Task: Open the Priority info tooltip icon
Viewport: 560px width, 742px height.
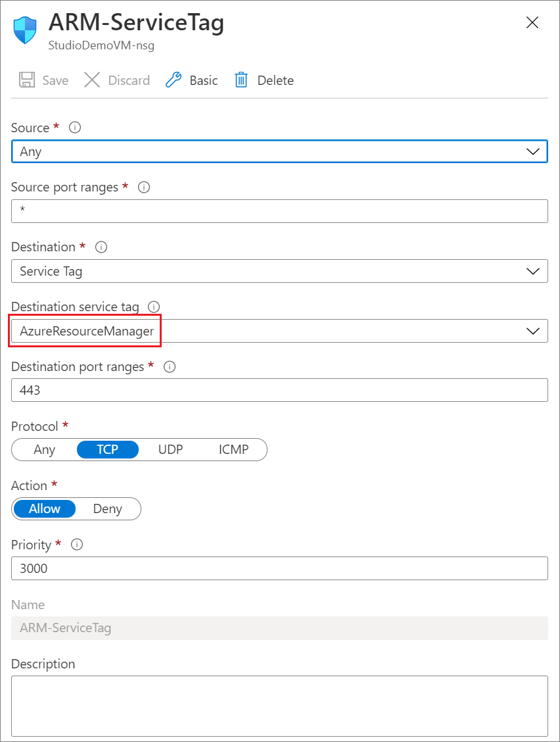Action: (77, 545)
